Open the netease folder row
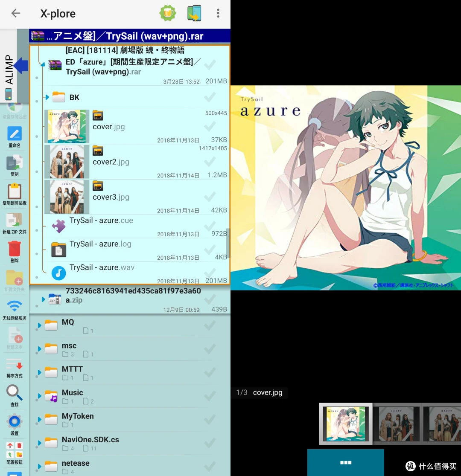461x476 pixels. pos(130,466)
